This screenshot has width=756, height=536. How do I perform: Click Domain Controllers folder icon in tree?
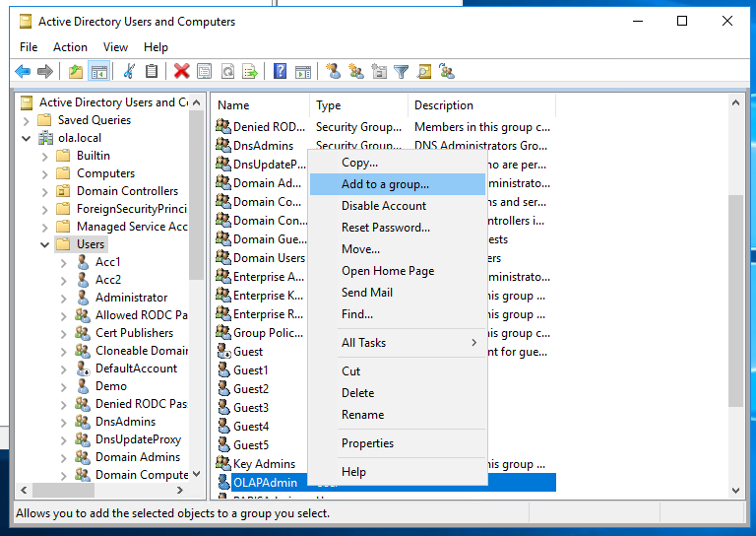pyautogui.click(x=63, y=191)
